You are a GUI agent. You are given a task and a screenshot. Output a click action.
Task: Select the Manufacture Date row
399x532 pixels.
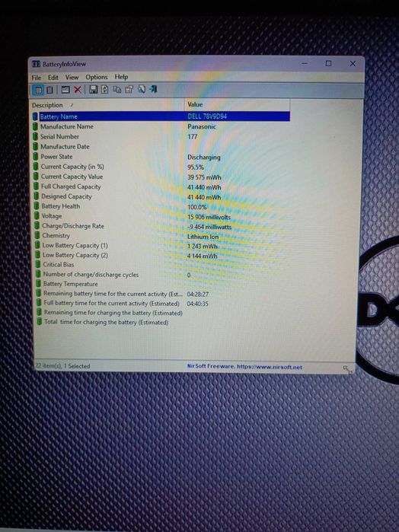161,147
